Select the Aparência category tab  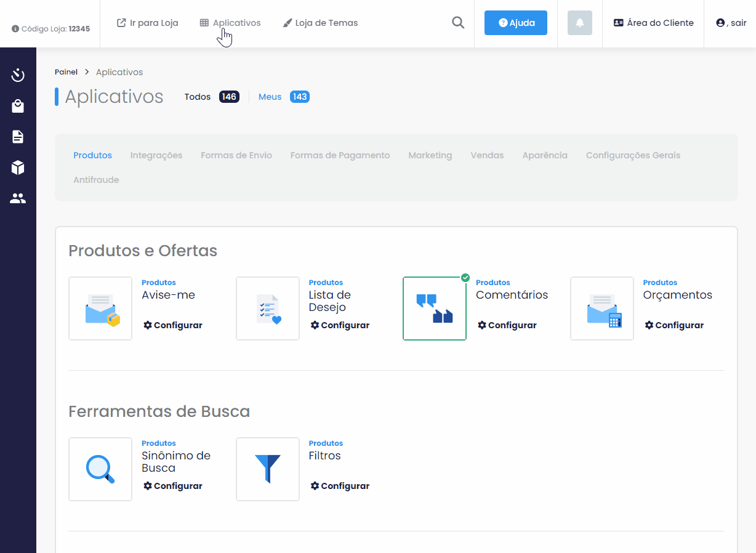click(x=545, y=155)
